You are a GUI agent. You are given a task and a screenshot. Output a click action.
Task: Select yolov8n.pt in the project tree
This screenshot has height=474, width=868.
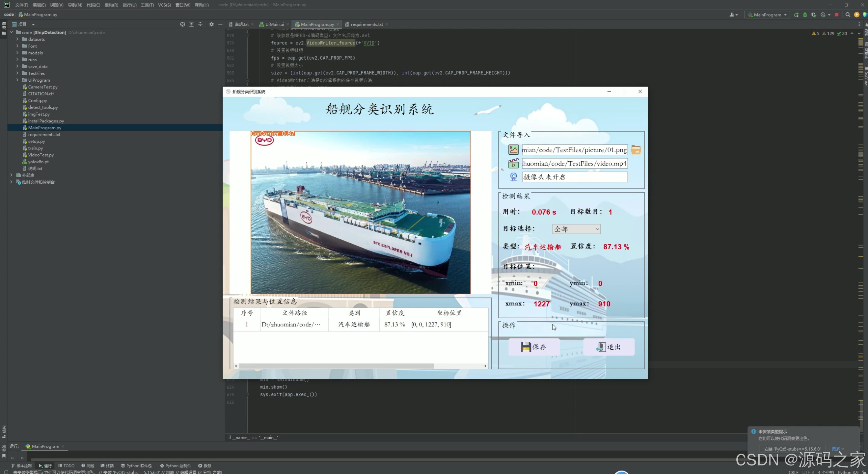(x=38, y=162)
